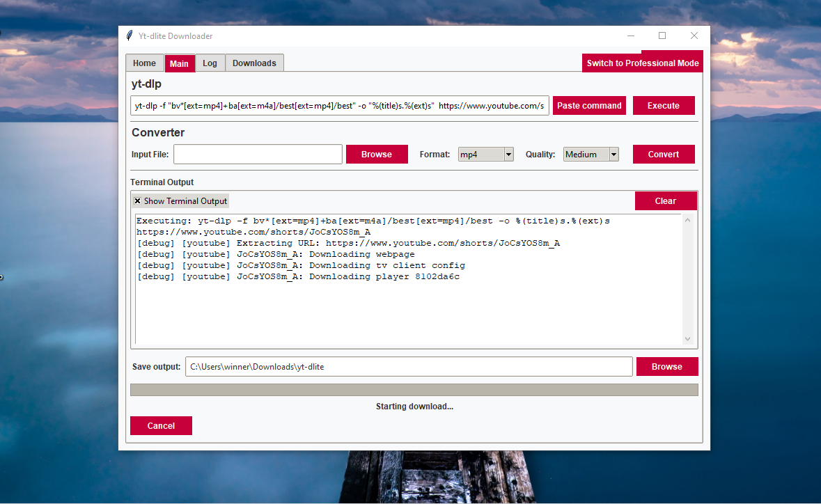Click the Save output path field
The width and height of the screenshot is (821, 504).
click(x=409, y=367)
